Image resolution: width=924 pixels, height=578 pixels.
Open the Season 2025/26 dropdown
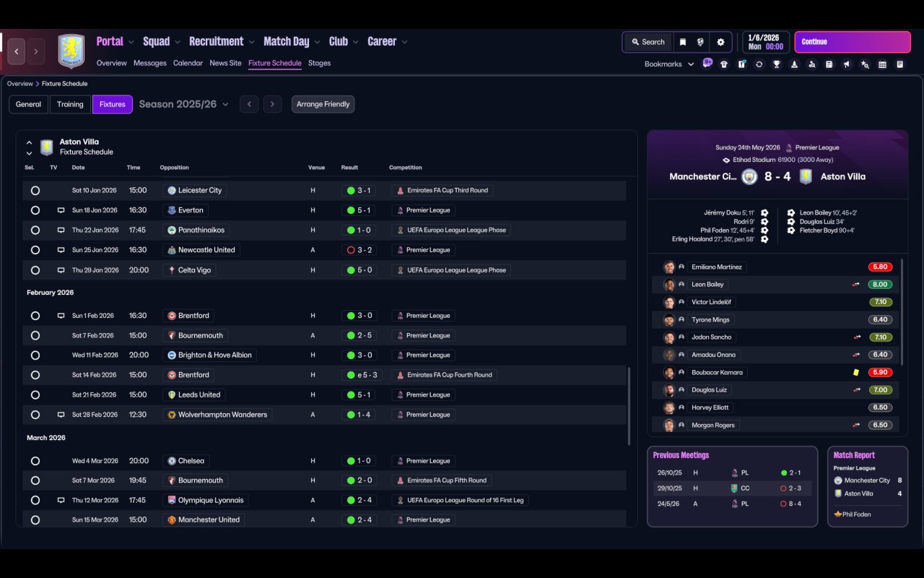tap(184, 104)
